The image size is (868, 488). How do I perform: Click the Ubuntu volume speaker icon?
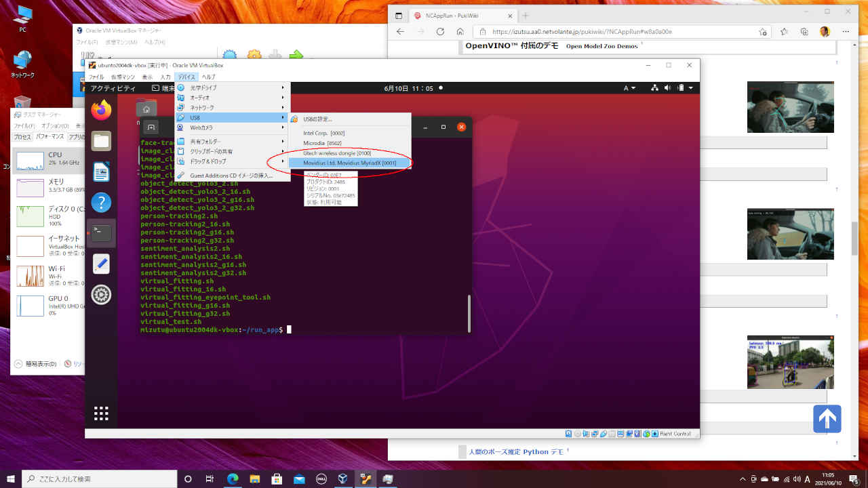tap(668, 88)
